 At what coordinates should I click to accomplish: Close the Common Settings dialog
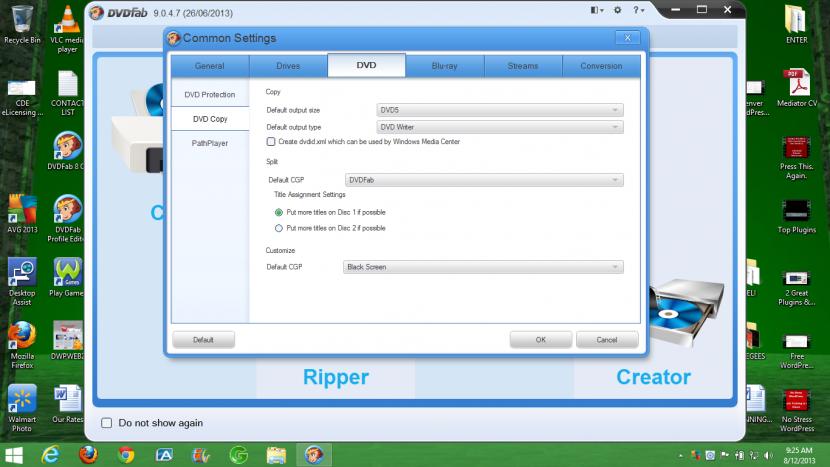coord(627,38)
